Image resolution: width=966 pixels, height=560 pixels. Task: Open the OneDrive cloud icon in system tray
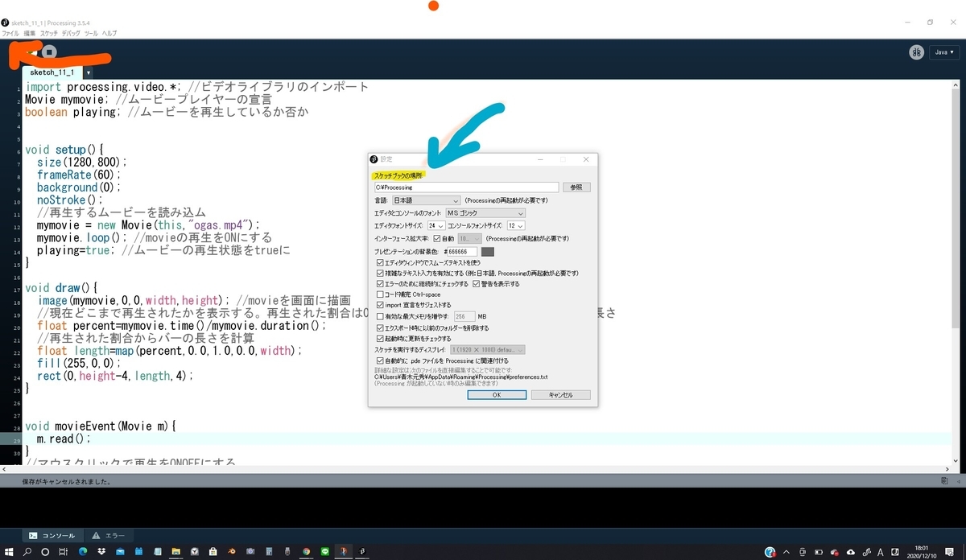(x=851, y=551)
